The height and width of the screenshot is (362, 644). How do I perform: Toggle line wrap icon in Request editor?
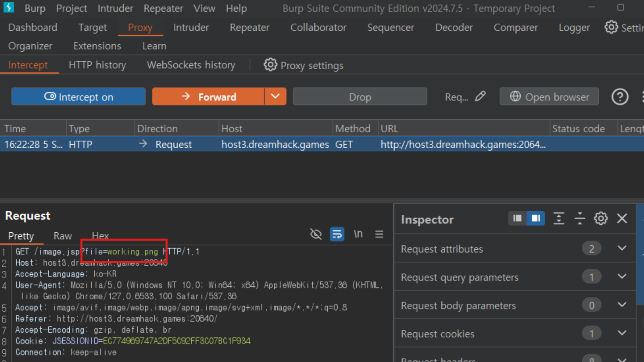337,234
